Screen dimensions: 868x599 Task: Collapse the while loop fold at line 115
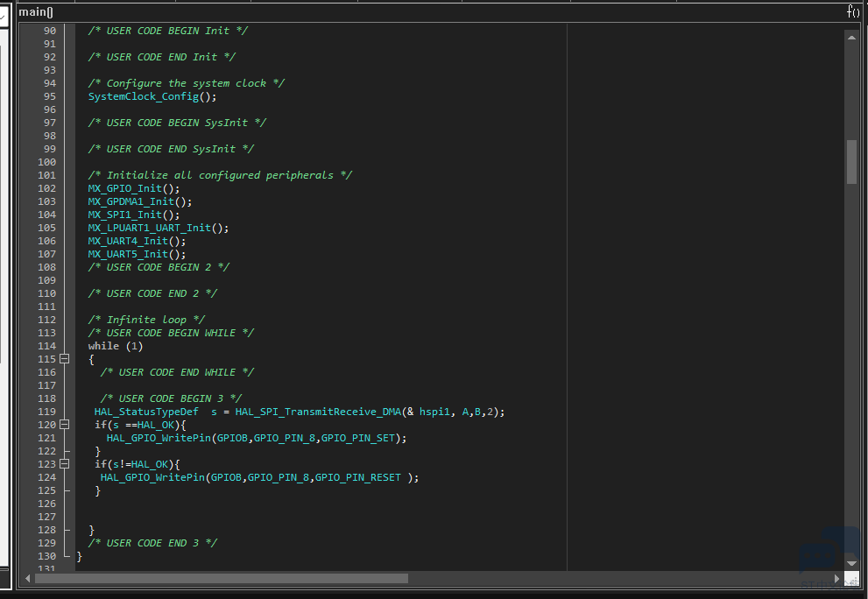click(x=64, y=359)
